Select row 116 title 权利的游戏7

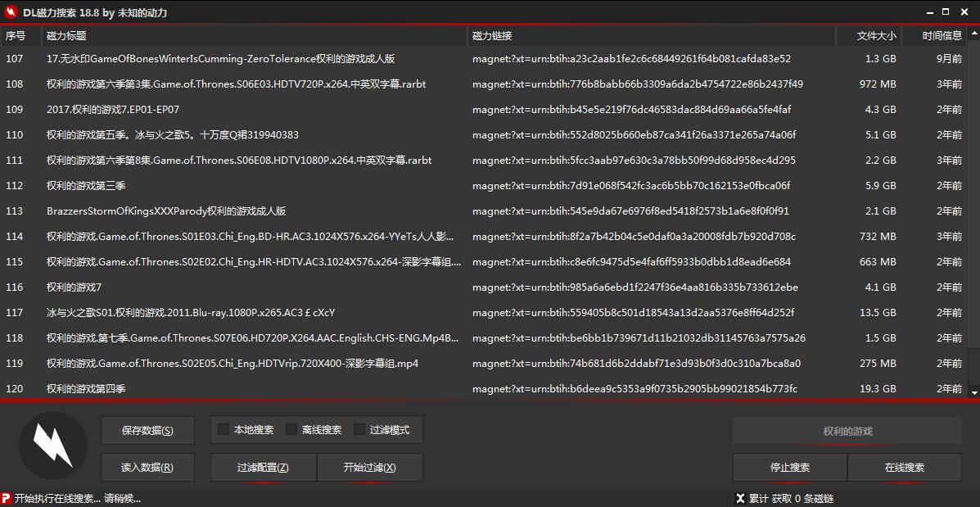point(74,287)
